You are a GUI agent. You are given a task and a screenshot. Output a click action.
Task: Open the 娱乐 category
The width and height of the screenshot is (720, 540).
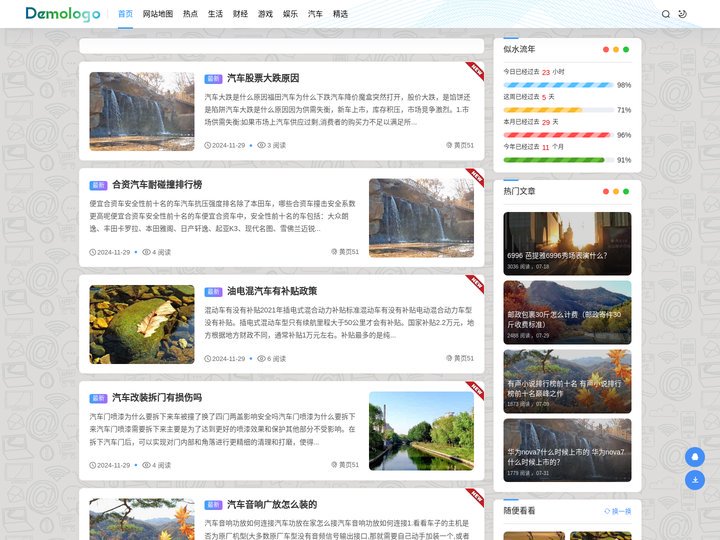(x=290, y=14)
